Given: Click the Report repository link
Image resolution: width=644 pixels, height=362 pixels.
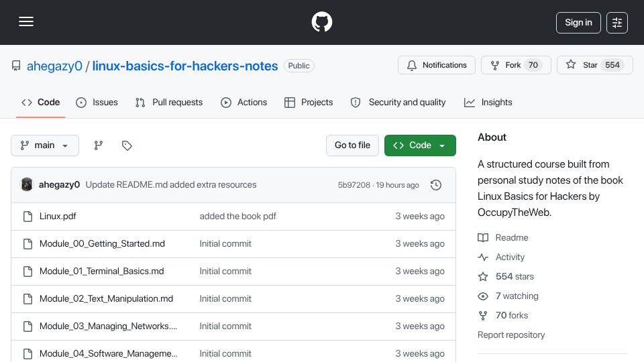Looking at the screenshot, I should click(x=511, y=335).
